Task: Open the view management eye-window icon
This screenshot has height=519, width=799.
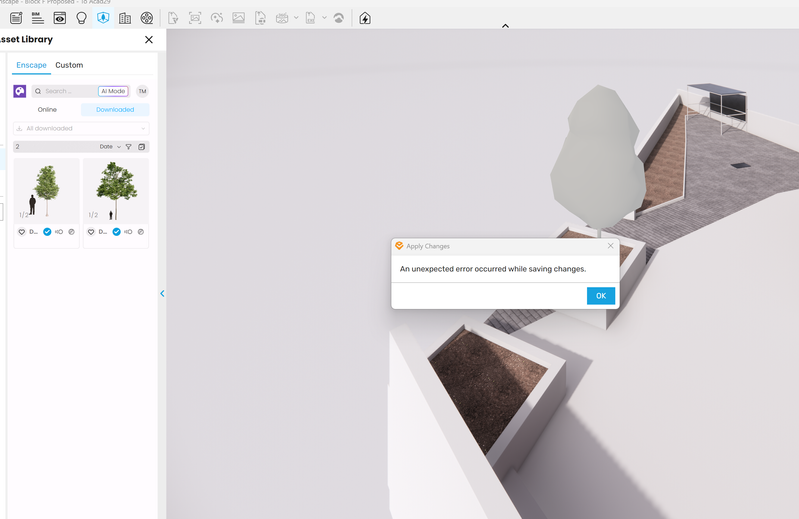Action: [x=60, y=18]
